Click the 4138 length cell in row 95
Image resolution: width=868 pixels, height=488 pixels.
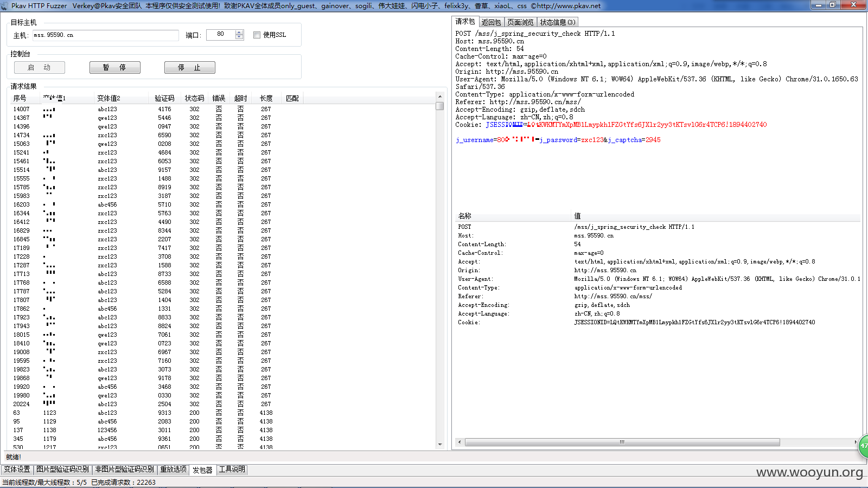pos(266,421)
